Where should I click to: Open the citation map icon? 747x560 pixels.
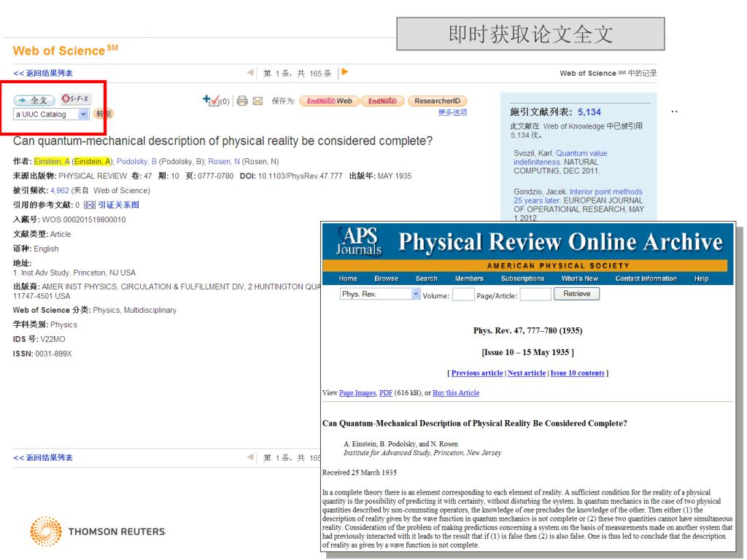click(90, 205)
